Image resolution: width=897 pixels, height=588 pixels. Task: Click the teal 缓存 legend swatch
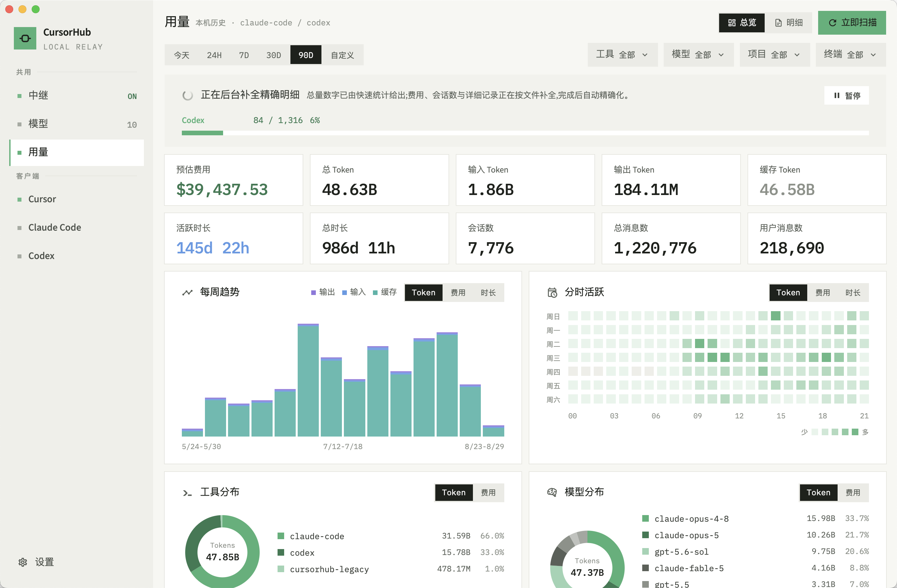pos(375,292)
